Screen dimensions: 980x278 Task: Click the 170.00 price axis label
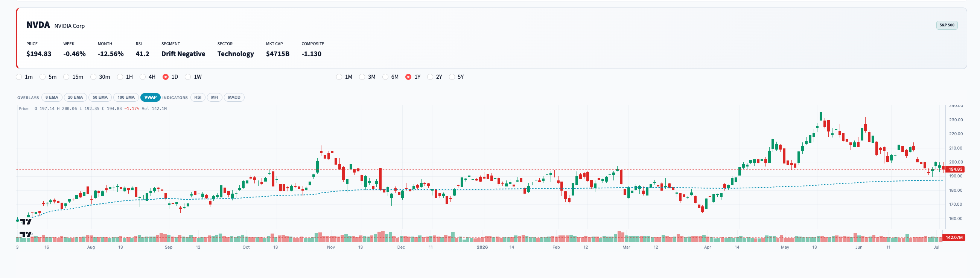pos(956,205)
